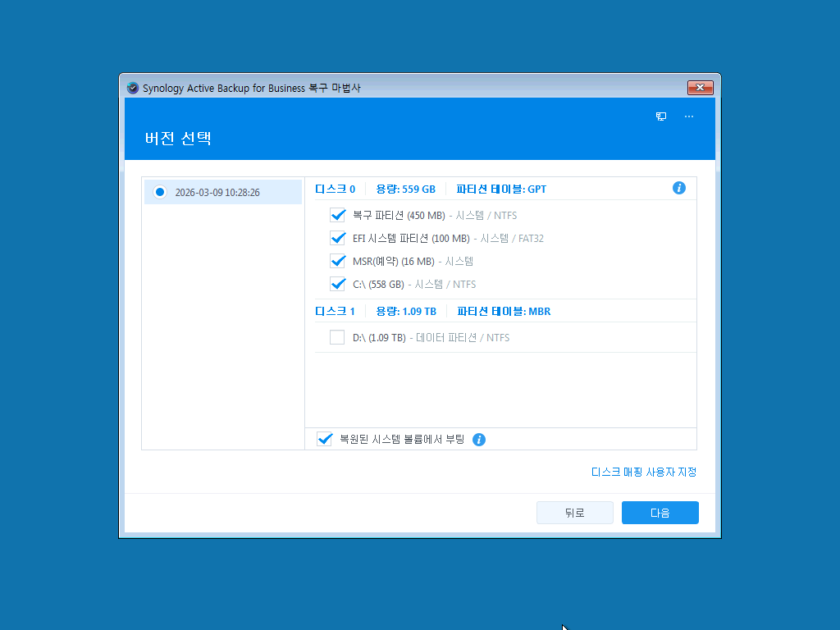Click the 파티션 테이블: MBR text
Screen dimensions: 840x630
[x=504, y=311]
